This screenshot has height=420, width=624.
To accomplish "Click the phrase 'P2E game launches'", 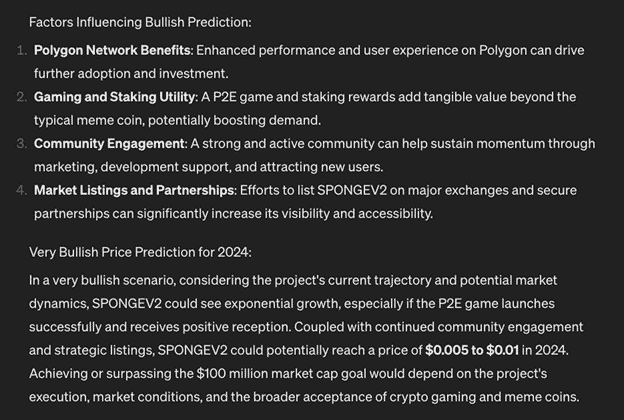I will coord(496,303).
